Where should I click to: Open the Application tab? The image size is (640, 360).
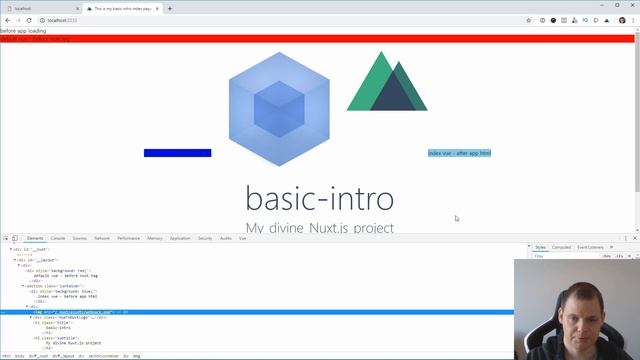tap(180, 238)
